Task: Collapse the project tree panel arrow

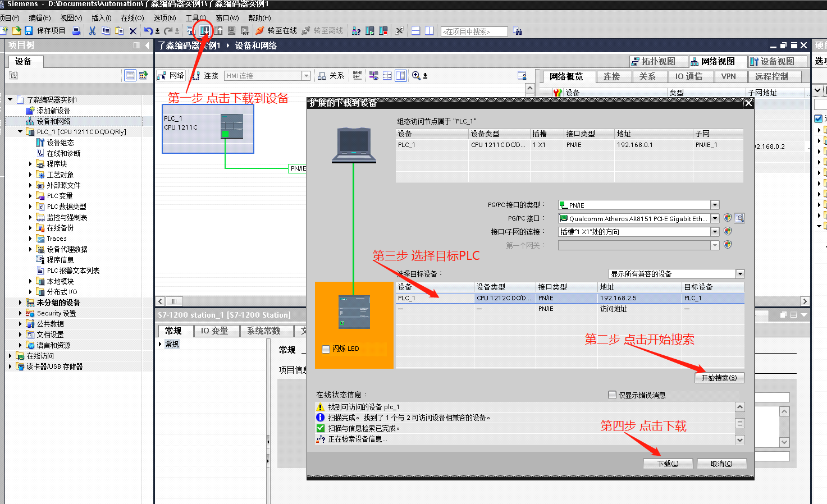Action: click(147, 45)
